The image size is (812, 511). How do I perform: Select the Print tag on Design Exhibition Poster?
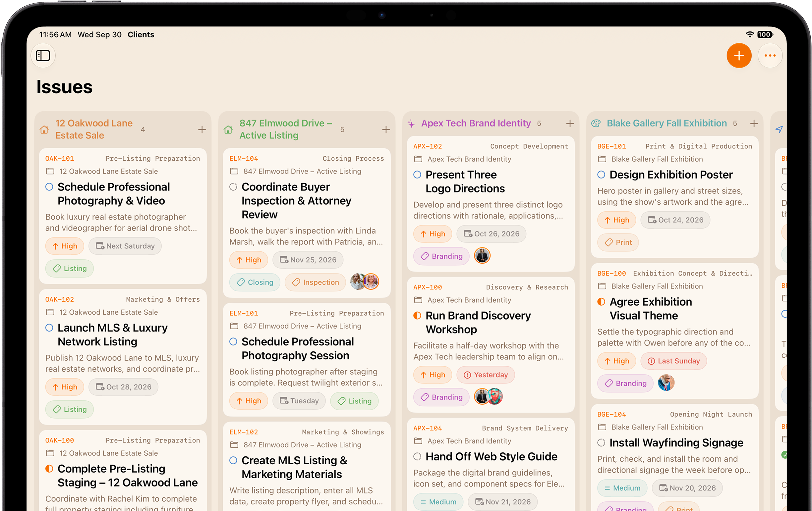618,242
